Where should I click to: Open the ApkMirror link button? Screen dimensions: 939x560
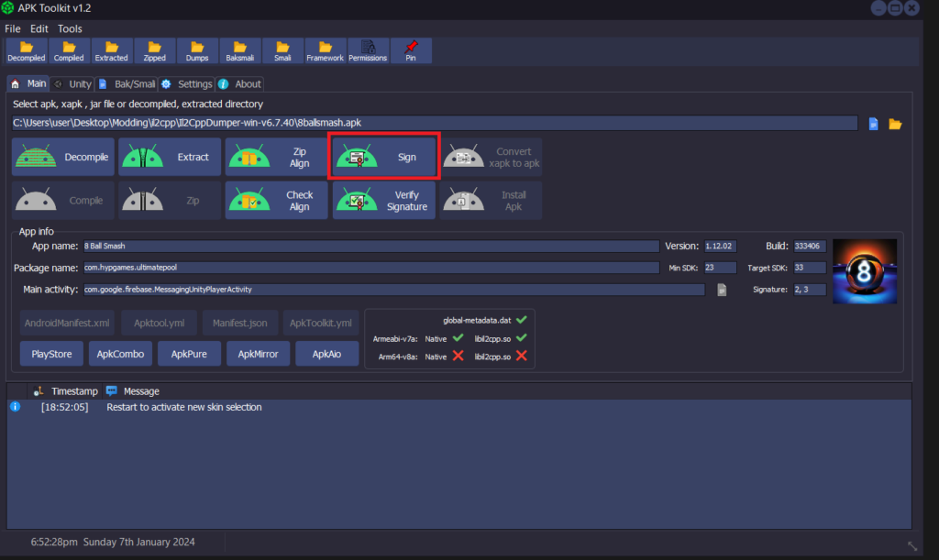tap(258, 354)
